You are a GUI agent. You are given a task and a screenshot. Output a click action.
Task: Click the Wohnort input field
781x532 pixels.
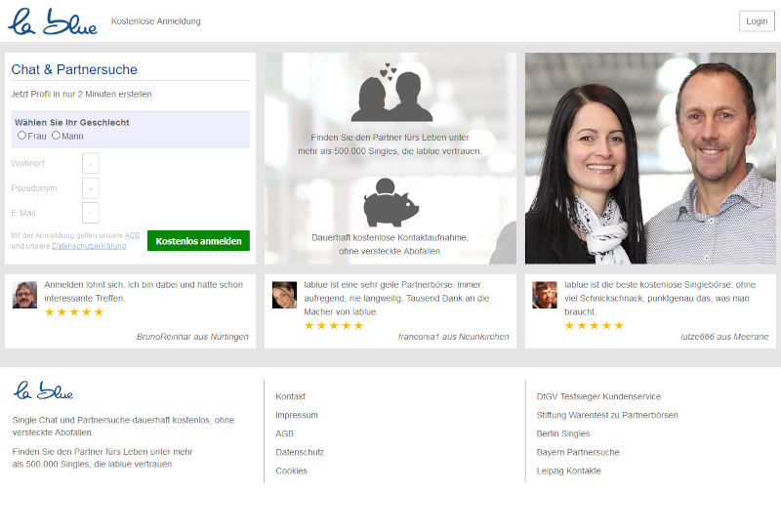(90, 163)
